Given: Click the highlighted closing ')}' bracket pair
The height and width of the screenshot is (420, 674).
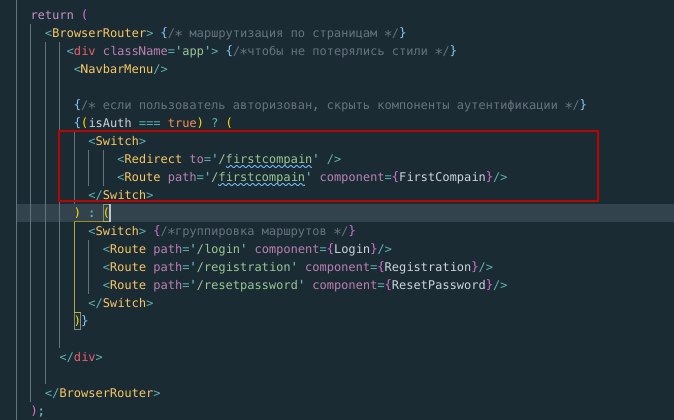Looking at the screenshot, I should 81,321.
